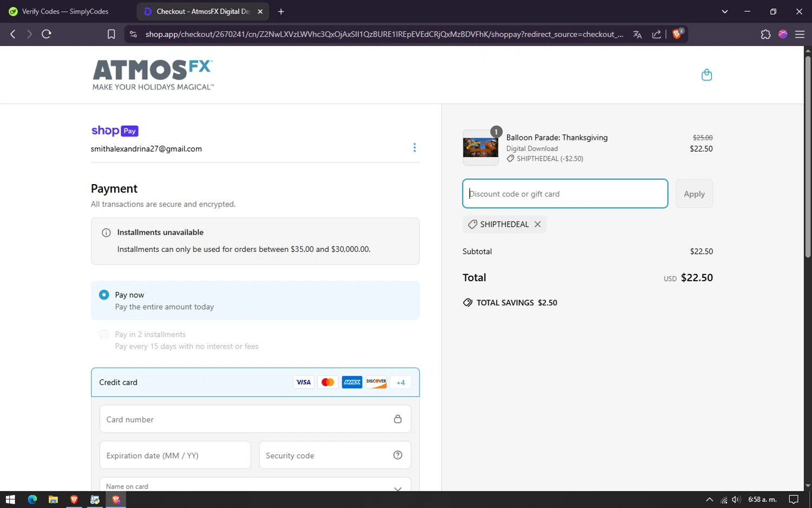The width and height of the screenshot is (812, 508).
Task: Click the Name on card field
Action: pyautogui.click(x=255, y=484)
